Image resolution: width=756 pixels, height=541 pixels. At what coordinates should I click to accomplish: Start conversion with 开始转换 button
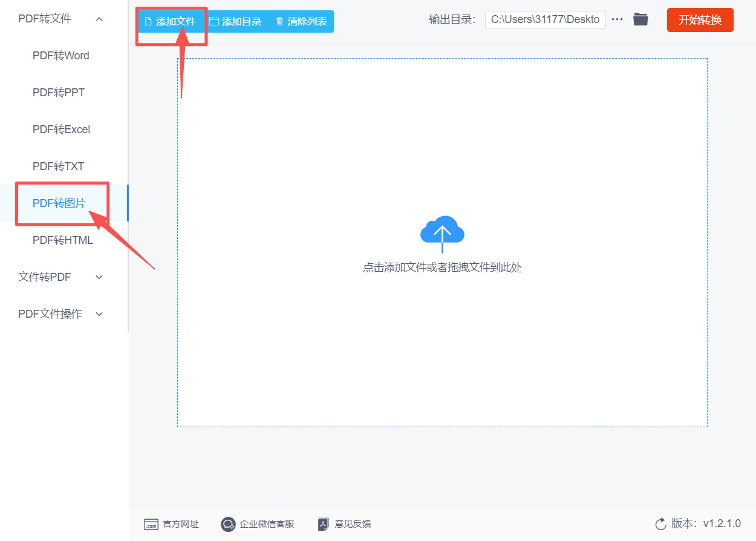pyautogui.click(x=700, y=20)
